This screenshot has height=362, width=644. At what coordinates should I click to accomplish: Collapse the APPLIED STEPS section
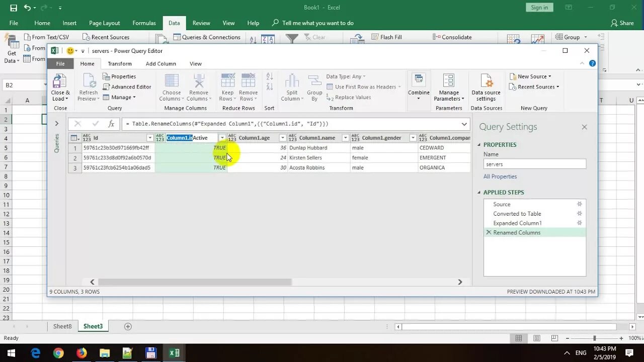pos(479,193)
